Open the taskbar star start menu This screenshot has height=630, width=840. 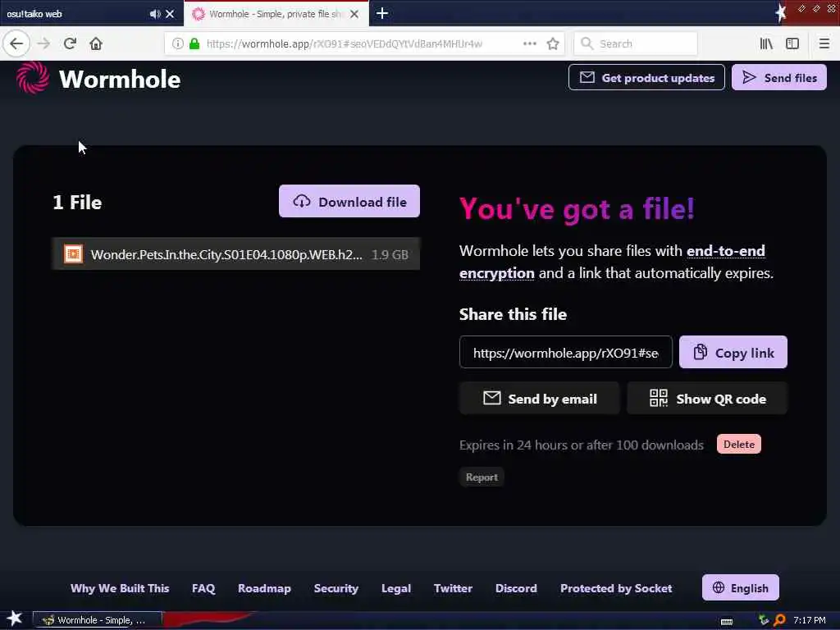[x=15, y=619]
